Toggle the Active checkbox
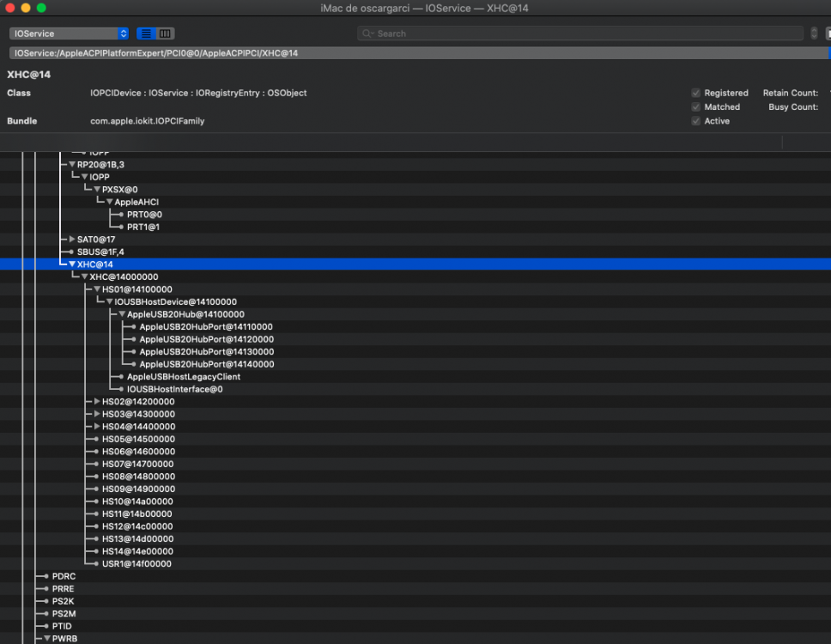831x644 pixels. click(696, 121)
